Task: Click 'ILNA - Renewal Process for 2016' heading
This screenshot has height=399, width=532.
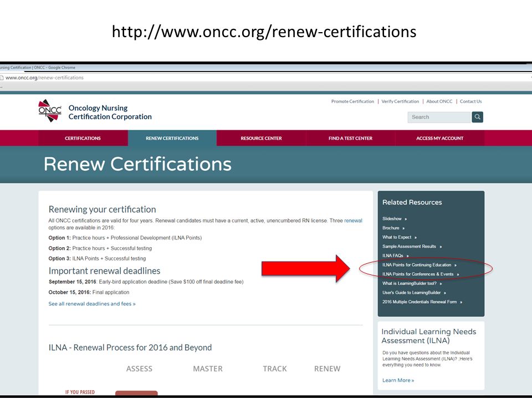Action: click(130, 348)
